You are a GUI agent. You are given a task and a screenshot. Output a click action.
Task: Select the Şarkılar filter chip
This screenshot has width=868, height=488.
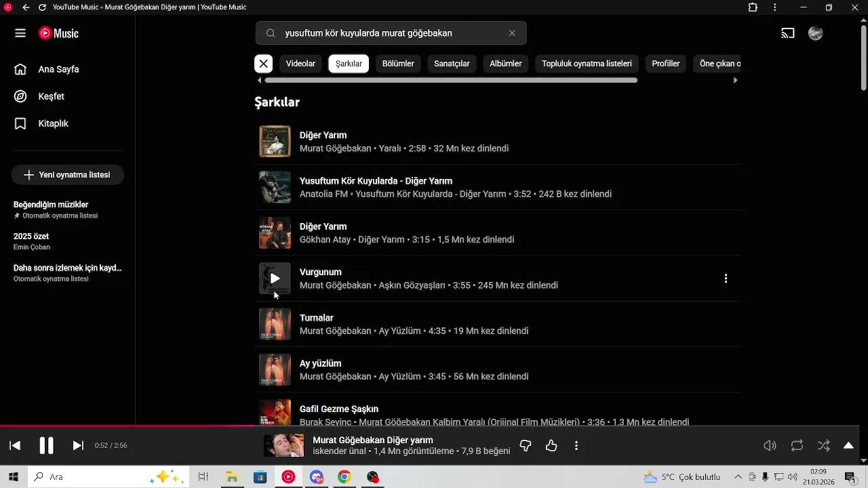[349, 64]
